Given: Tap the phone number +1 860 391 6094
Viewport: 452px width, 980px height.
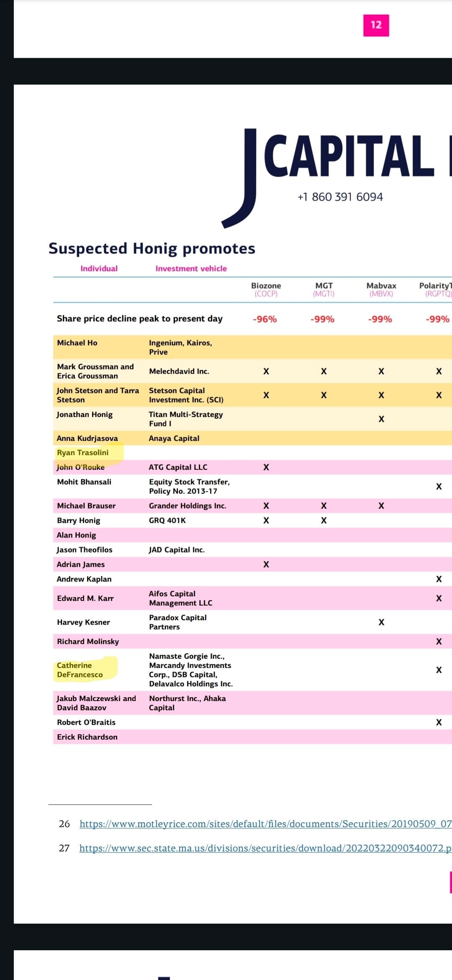Looking at the screenshot, I should [340, 197].
